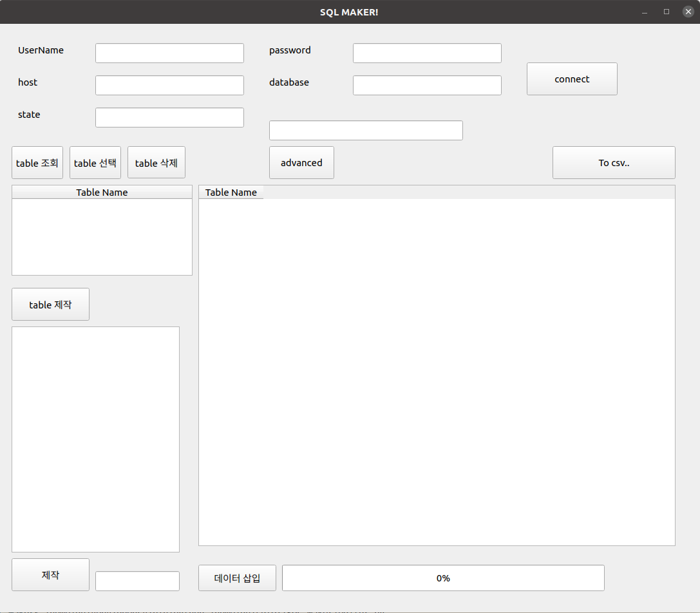
Task: Export using the To csv.. button
Action: [x=614, y=162]
